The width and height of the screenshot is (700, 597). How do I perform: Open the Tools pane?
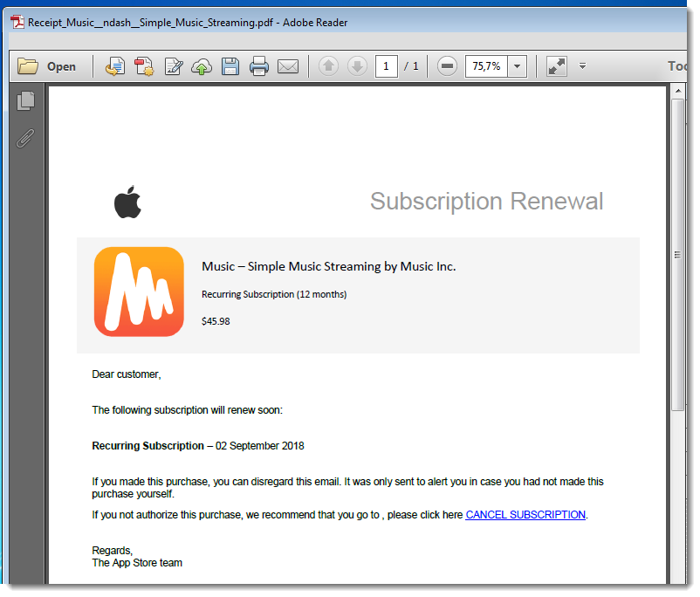click(x=676, y=66)
